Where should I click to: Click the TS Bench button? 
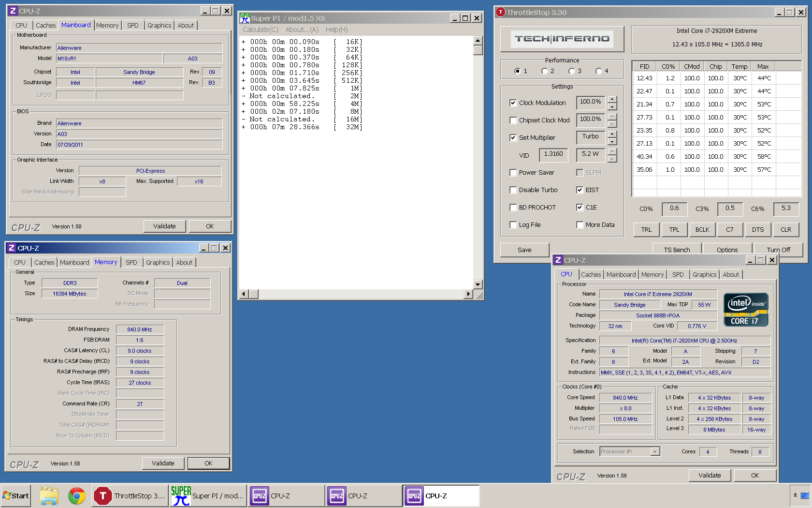click(677, 250)
